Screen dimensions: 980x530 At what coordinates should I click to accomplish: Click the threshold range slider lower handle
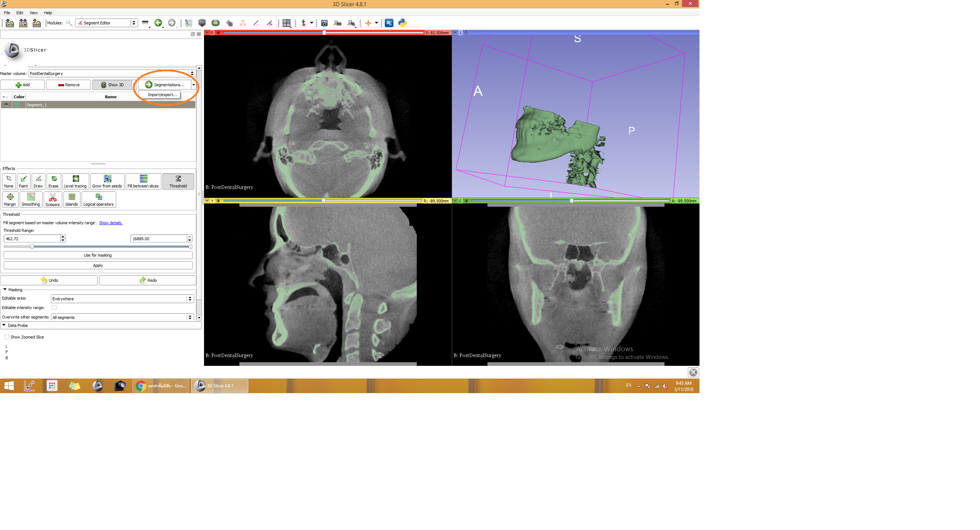click(32, 247)
